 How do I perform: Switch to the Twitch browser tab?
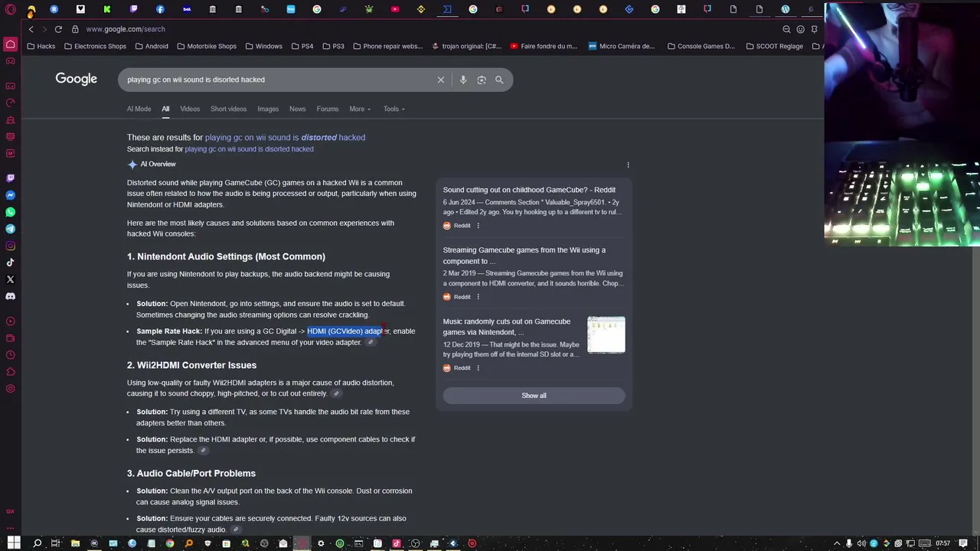(x=134, y=9)
